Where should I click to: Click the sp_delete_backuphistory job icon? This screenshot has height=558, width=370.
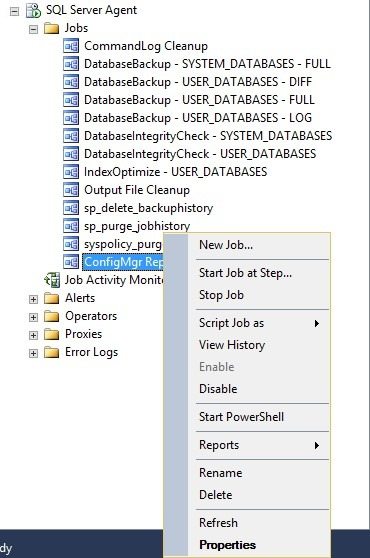pyautogui.click(x=71, y=208)
